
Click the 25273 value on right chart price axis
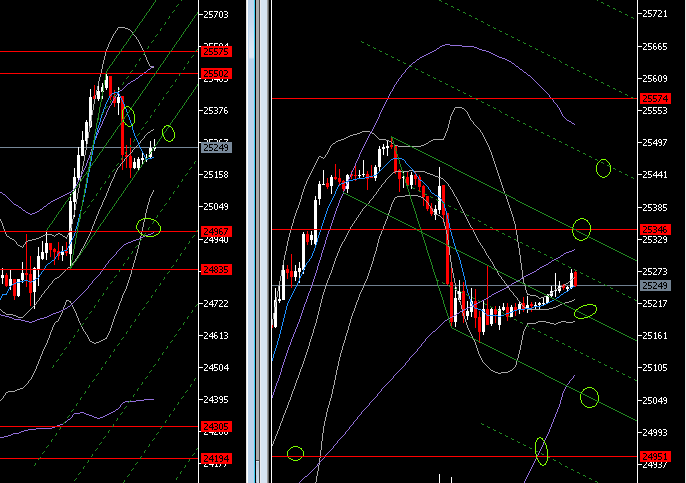point(655,272)
